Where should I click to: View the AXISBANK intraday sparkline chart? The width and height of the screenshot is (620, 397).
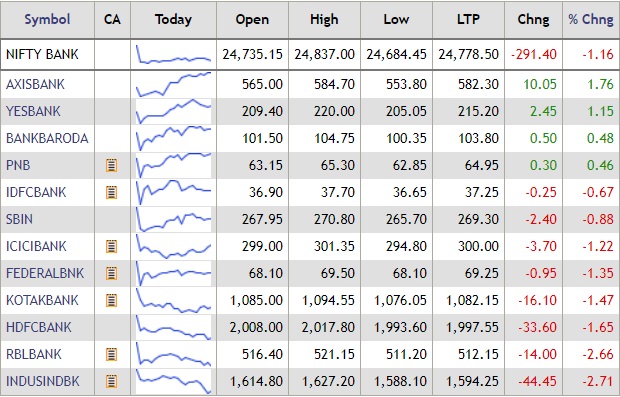pyautogui.click(x=173, y=84)
